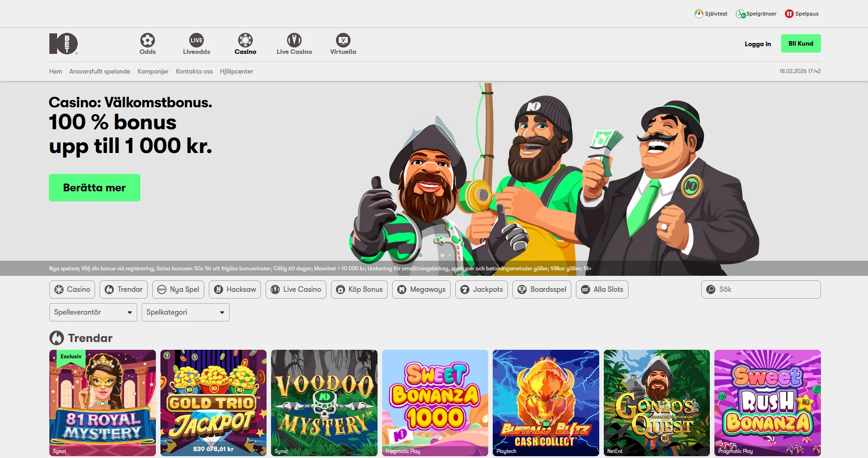Click the 10bet logo
Viewport: 868px width, 458px height.
click(x=63, y=43)
